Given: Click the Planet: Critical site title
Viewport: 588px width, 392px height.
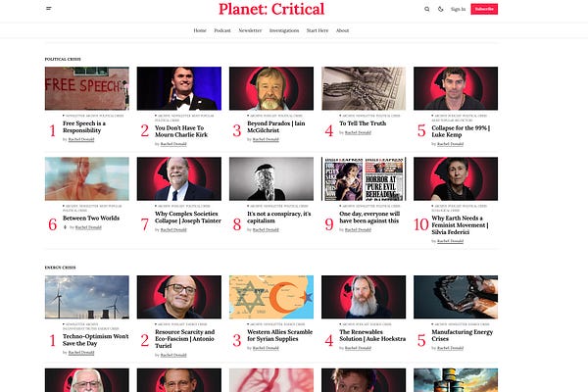Looking at the screenshot, I should pyautogui.click(x=271, y=9).
